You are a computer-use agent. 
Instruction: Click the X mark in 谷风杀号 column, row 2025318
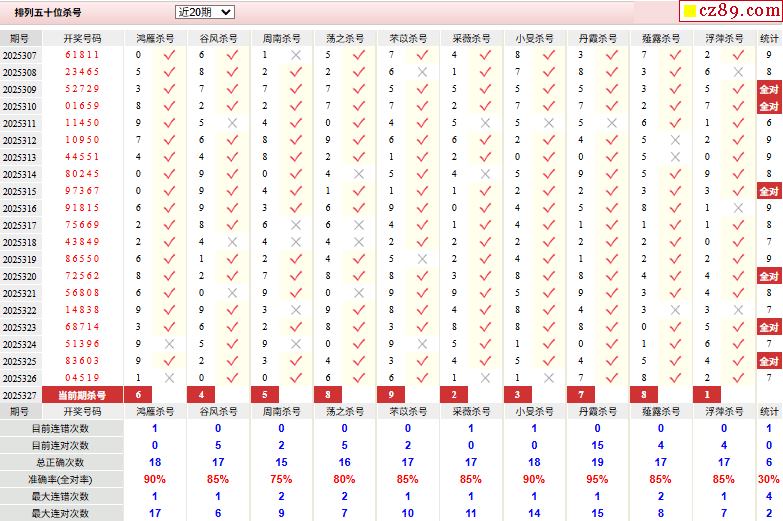point(232,242)
